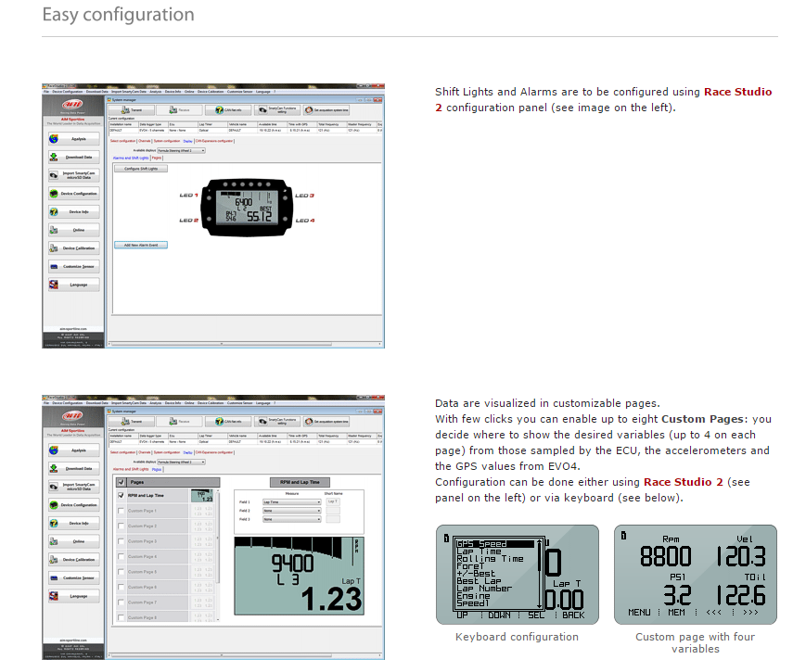The height and width of the screenshot is (672, 793).
Task: Click Download Data icon in lower screenshot
Action: click(54, 469)
